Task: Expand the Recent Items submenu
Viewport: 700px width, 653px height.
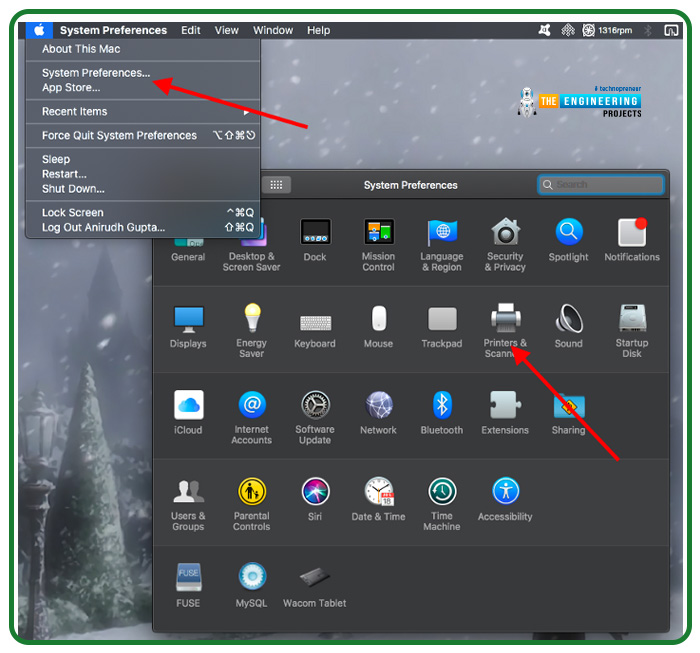Action: pyautogui.click(x=143, y=112)
